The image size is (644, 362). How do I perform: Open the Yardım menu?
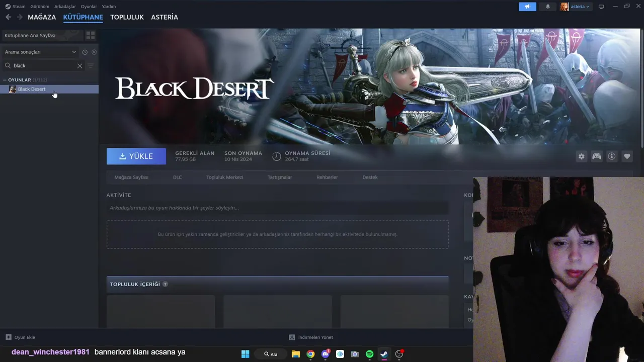[109, 7]
